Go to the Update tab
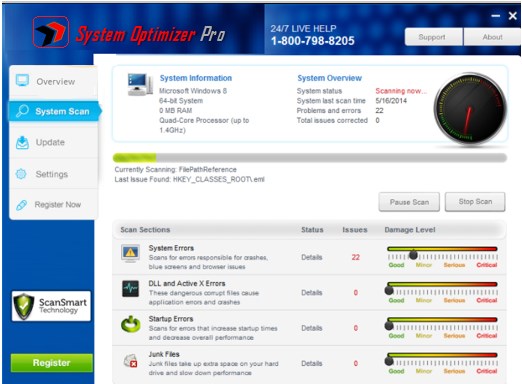 [54, 142]
